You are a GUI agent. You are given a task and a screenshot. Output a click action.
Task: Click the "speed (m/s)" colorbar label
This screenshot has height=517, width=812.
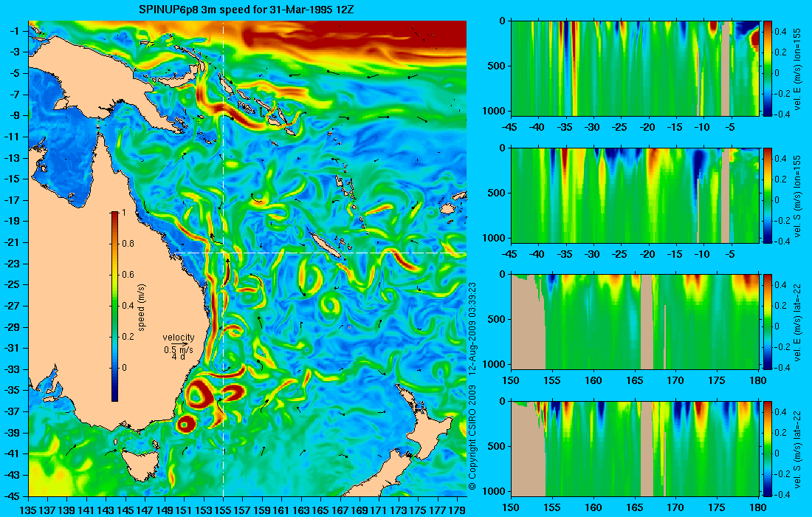(142, 307)
